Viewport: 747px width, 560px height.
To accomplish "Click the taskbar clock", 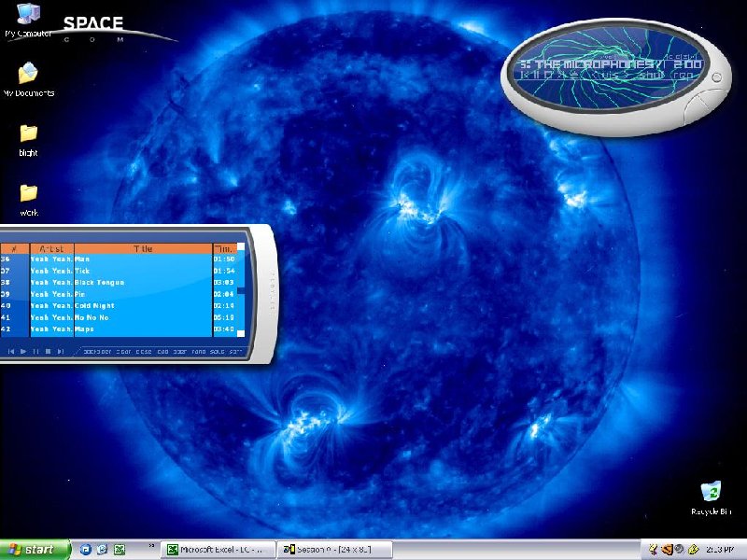I will click(720, 550).
